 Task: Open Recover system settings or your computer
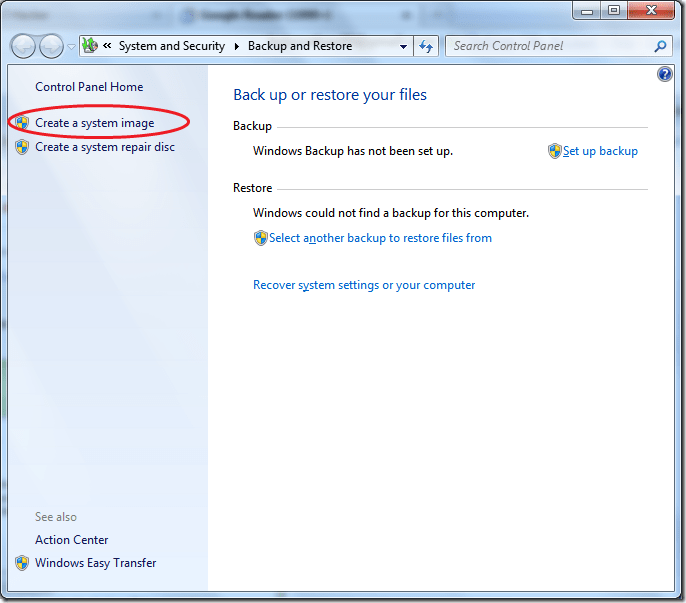pos(364,285)
